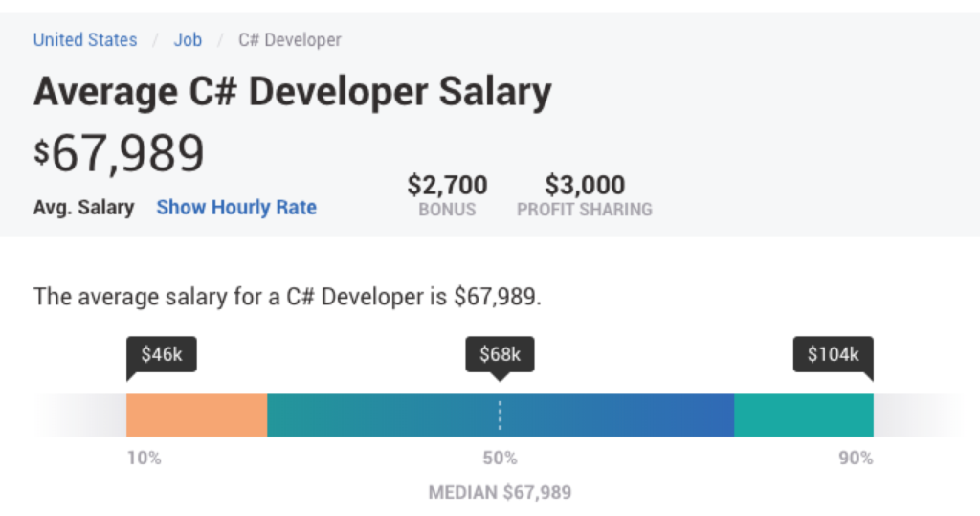Select the C# Developer breadcrumb
The height and width of the screenshot is (516, 980).
[290, 40]
